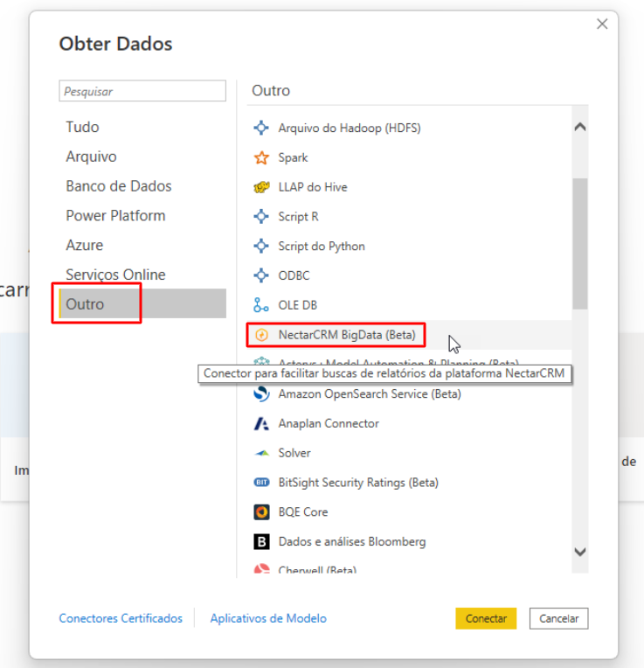Open the Serviços Online category
Image resolution: width=644 pixels, height=668 pixels.
142,275
